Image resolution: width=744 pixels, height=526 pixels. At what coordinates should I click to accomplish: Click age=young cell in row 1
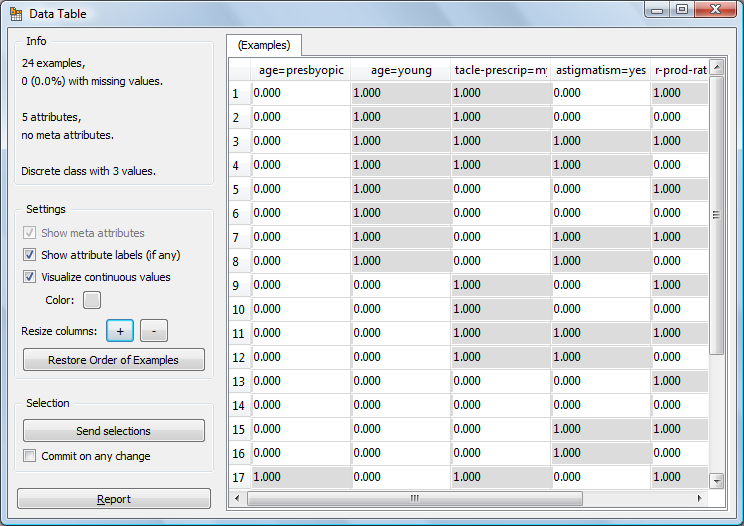401,93
